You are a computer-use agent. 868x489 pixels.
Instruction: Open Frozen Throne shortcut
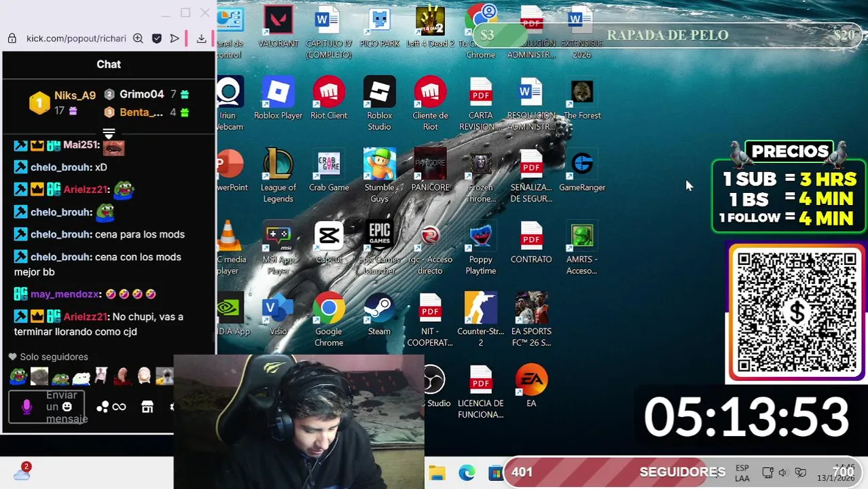(481, 177)
